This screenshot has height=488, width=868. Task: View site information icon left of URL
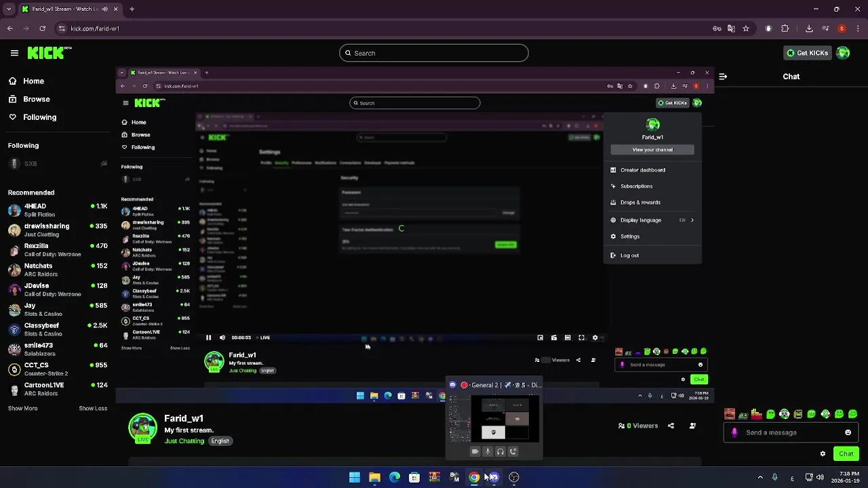coord(62,28)
